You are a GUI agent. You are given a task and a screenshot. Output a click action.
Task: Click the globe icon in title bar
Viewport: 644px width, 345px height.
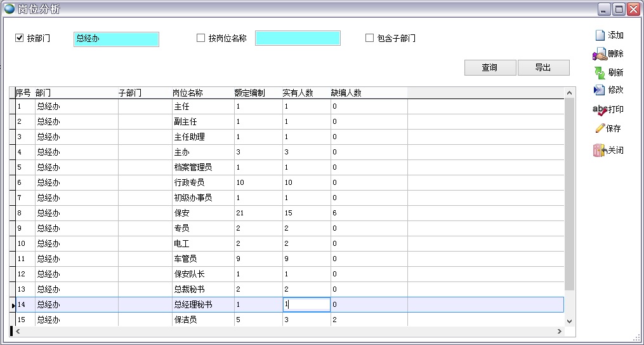click(x=10, y=9)
